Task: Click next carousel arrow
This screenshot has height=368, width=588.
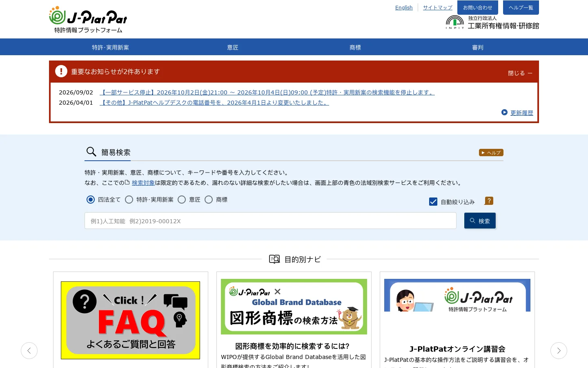Action: 559,350
